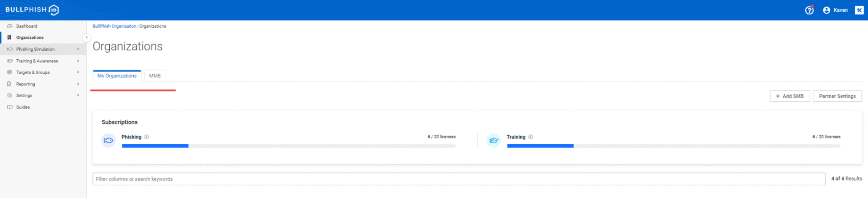Follow the BullPhish Organizaiton breadcrumb link
This screenshot has height=198, width=868.
pos(114,26)
